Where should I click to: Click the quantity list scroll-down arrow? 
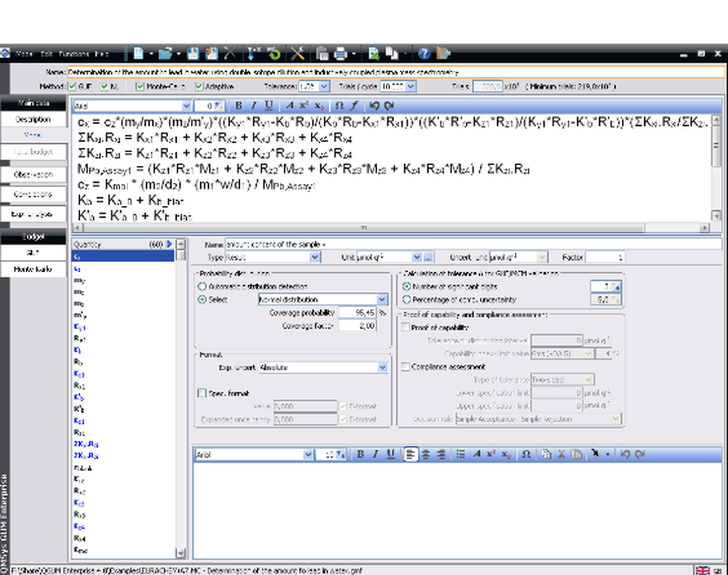(x=181, y=552)
